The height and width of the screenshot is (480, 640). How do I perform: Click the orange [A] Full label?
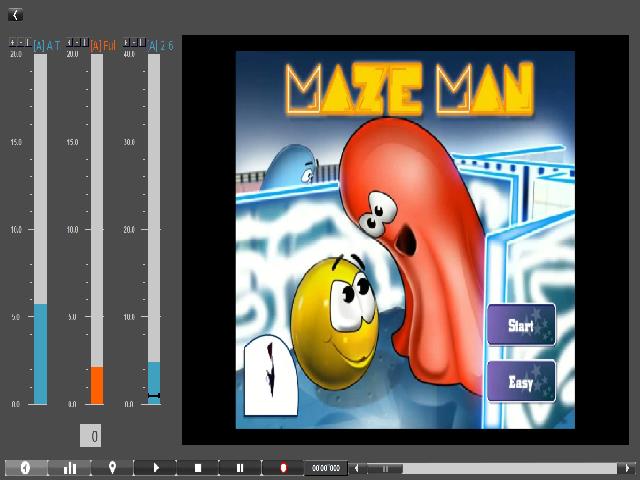click(103, 46)
